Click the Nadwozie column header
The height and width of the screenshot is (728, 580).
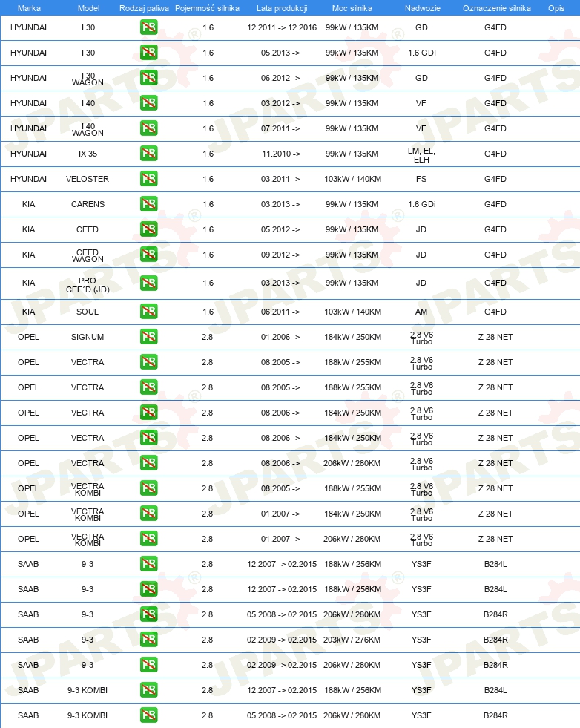point(422,8)
